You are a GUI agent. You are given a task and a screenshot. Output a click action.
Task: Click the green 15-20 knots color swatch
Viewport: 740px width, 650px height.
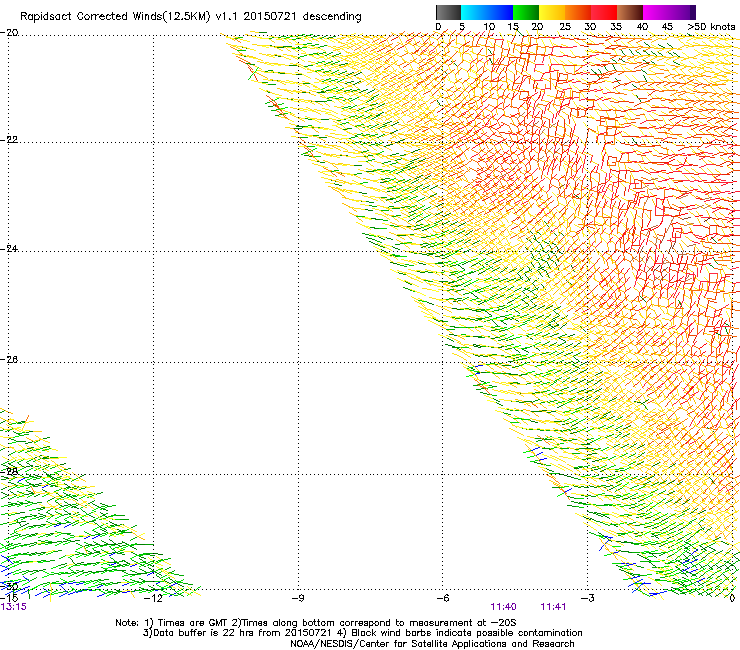pos(526,12)
